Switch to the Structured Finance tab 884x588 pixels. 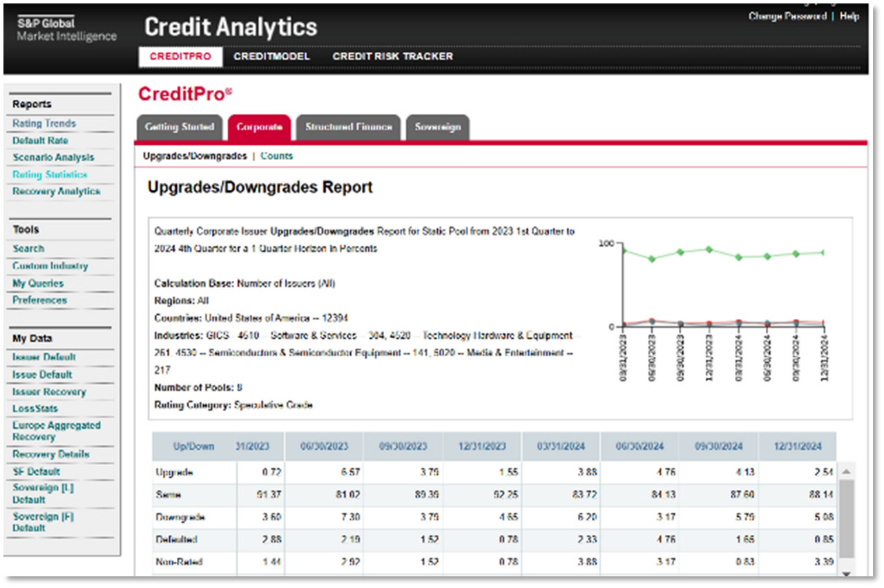coord(348,127)
